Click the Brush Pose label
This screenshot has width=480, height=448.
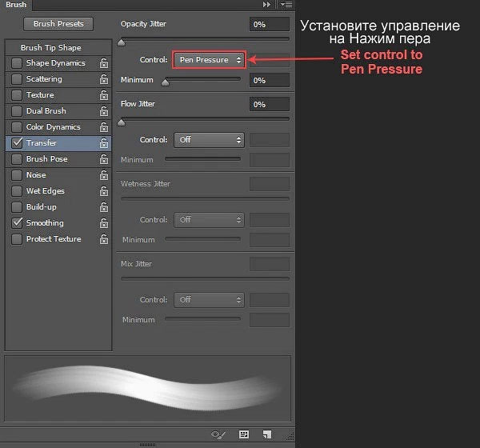[x=47, y=159]
